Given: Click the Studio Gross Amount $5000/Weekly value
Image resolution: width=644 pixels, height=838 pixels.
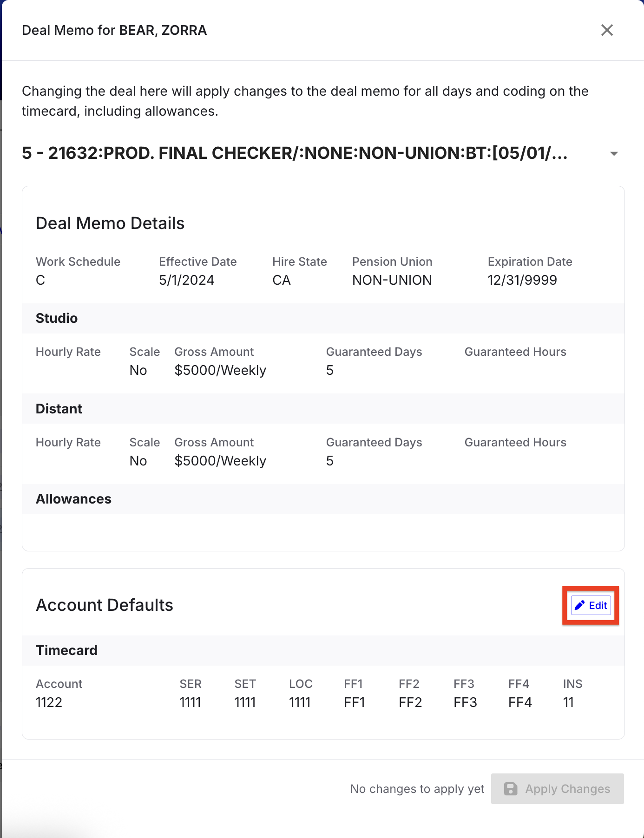Looking at the screenshot, I should [x=220, y=370].
